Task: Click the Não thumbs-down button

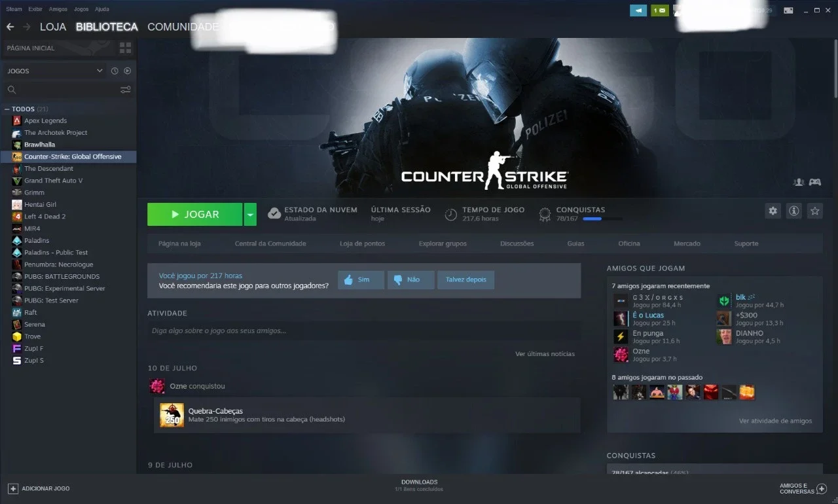Action: click(x=410, y=279)
